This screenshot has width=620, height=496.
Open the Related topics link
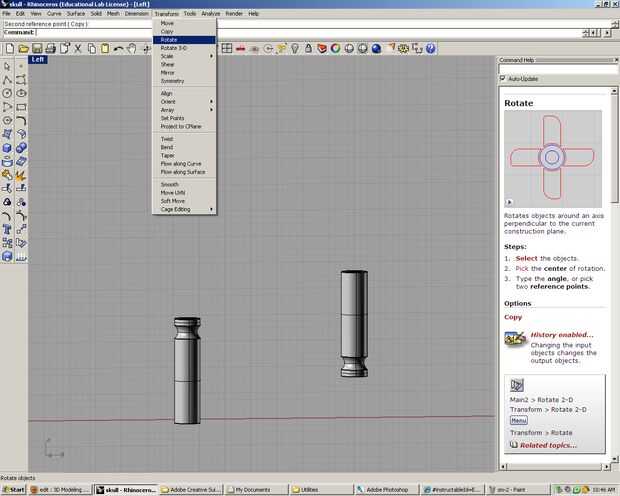pos(547,446)
